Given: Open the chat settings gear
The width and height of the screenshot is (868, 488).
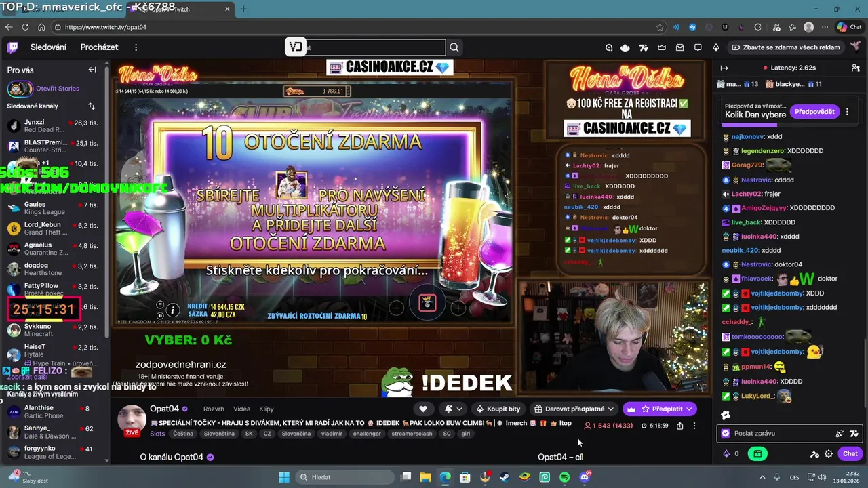Looking at the screenshot, I should (x=829, y=453).
